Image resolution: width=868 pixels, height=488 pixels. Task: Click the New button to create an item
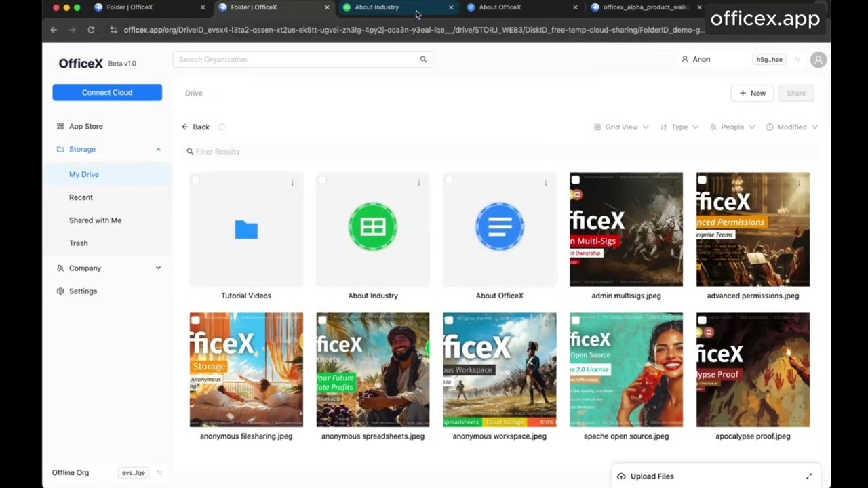[x=752, y=93]
